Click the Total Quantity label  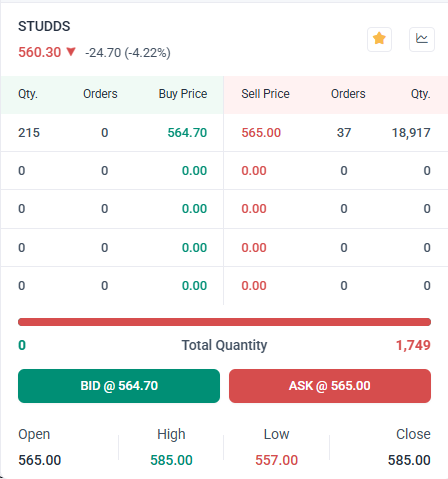[x=224, y=345]
